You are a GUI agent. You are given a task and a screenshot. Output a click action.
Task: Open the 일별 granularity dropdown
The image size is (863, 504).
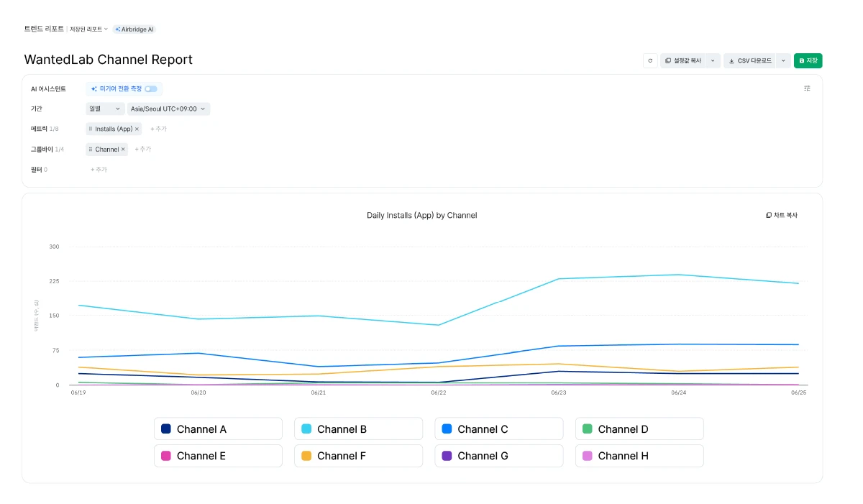pos(105,109)
